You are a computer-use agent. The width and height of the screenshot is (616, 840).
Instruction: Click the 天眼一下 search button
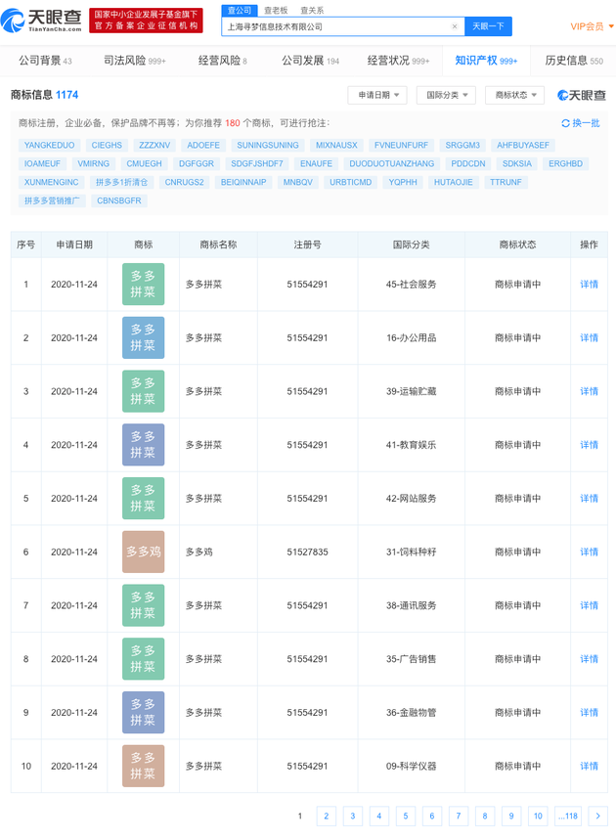click(488, 26)
